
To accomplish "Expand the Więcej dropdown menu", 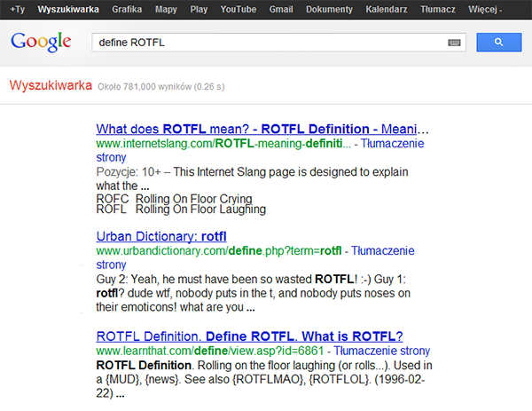I will pos(485,9).
